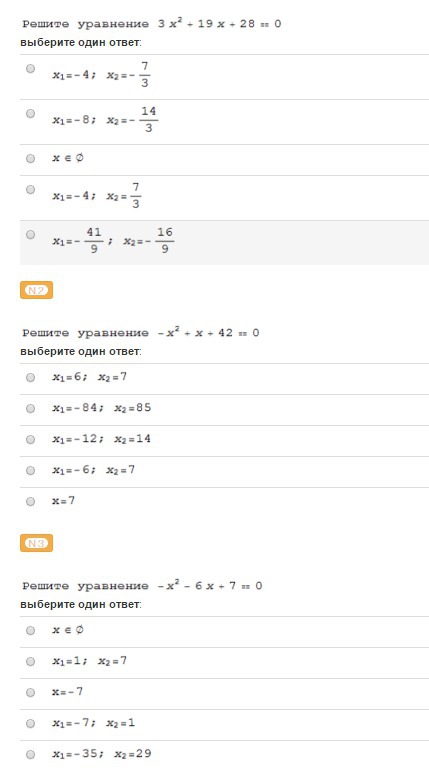Click equation text 3x² + 19x + 28 = 0

tap(219, 24)
